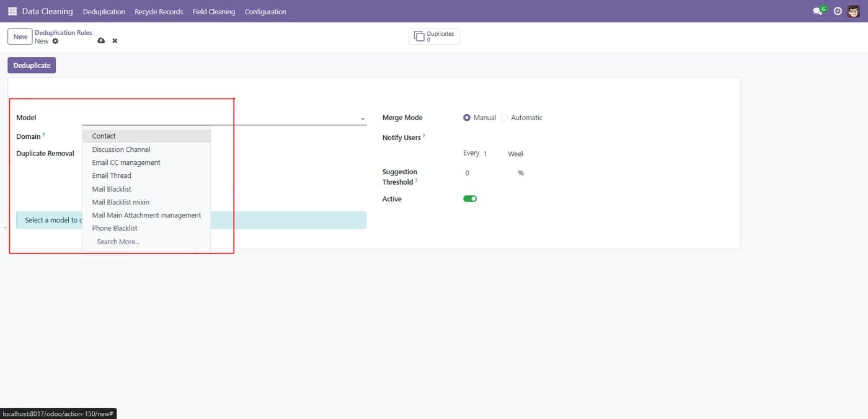Screen dimensions: 868x419
Task: Choose Phone Blacklist option
Action: pyautogui.click(x=146, y=228)
